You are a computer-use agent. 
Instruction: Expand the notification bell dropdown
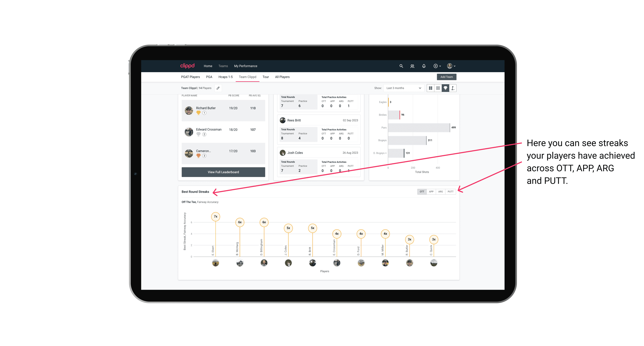[x=423, y=66]
